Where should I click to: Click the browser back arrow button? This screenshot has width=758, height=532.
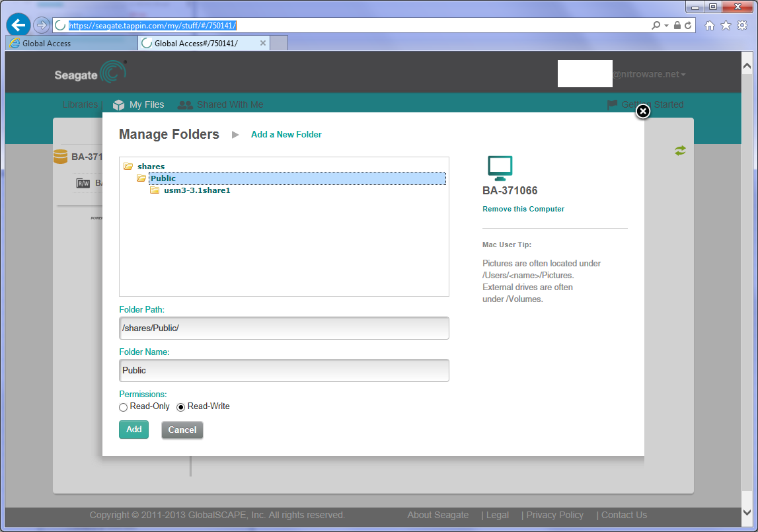coord(19,25)
